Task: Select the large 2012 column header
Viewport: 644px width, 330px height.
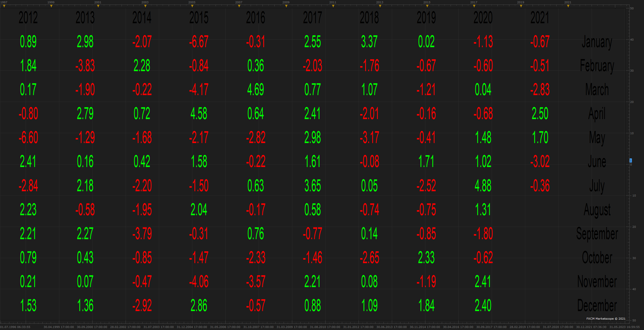Action: (x=28, y=18)
